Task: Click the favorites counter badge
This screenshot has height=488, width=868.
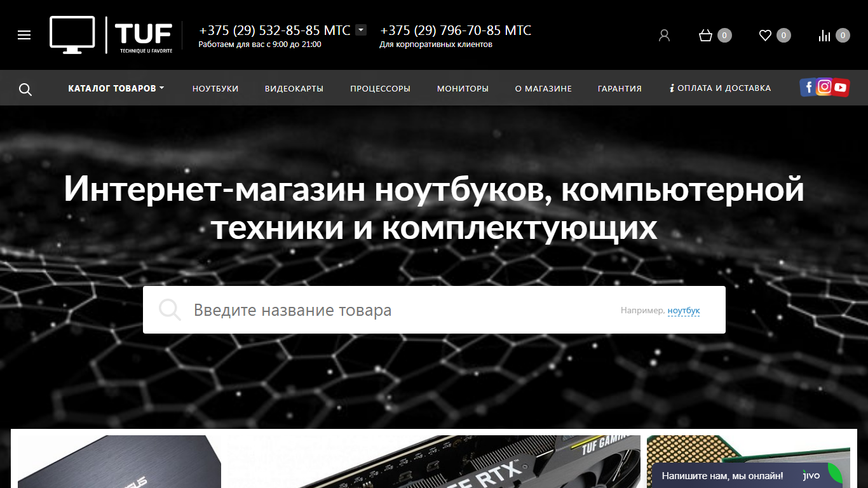Action: pyautogui.click(x=783, y=36)
